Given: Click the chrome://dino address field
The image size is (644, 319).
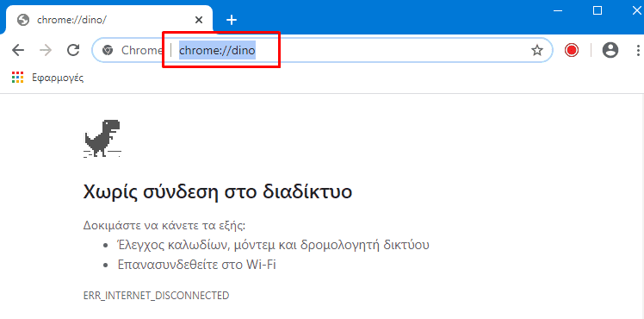Looking at the screenshot, I should (322, 50).
